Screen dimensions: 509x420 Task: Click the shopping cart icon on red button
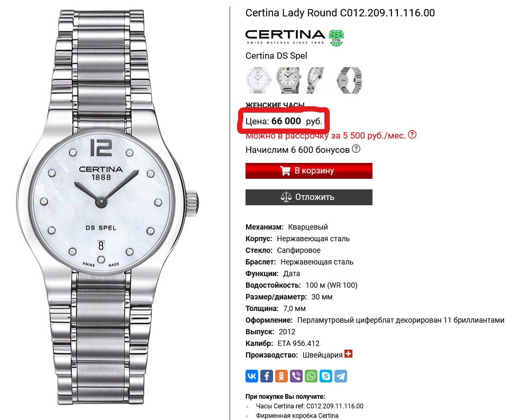pyautogui.click(x=285, y=171)
